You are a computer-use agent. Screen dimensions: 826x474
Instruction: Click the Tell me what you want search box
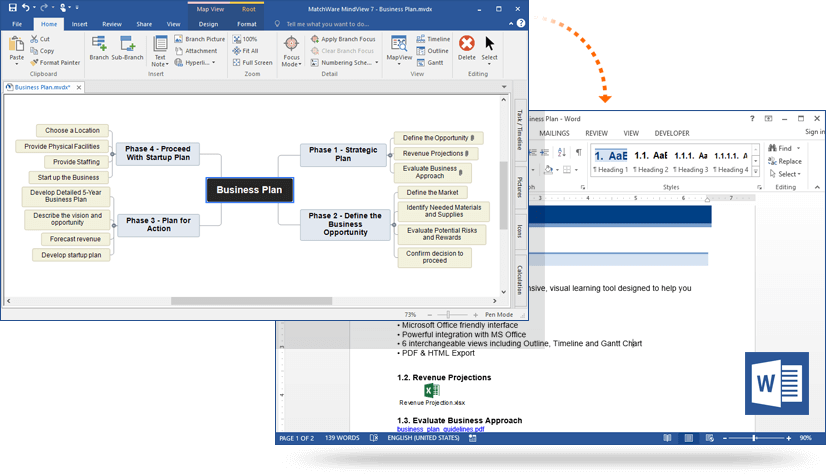point(327,24)
